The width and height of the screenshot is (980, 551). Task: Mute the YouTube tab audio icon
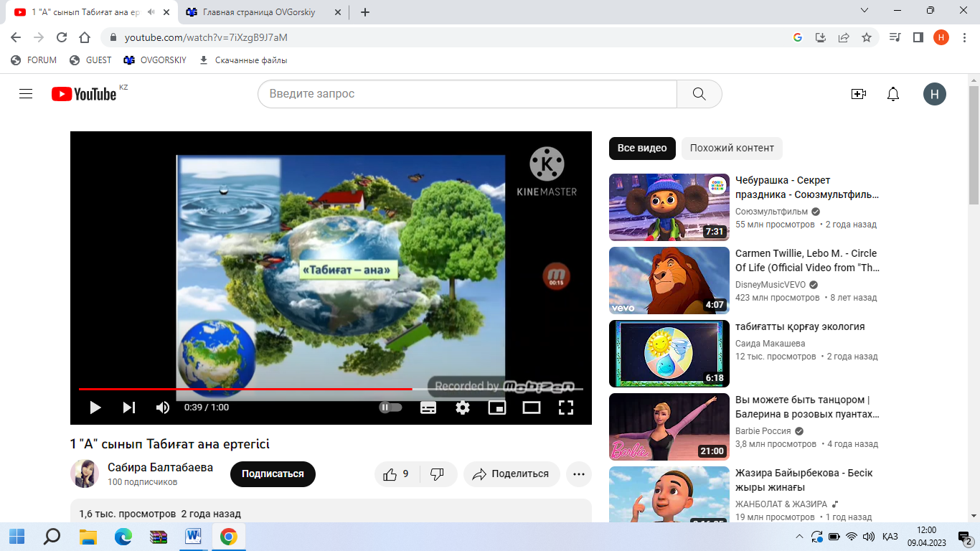tap(151, 12)
